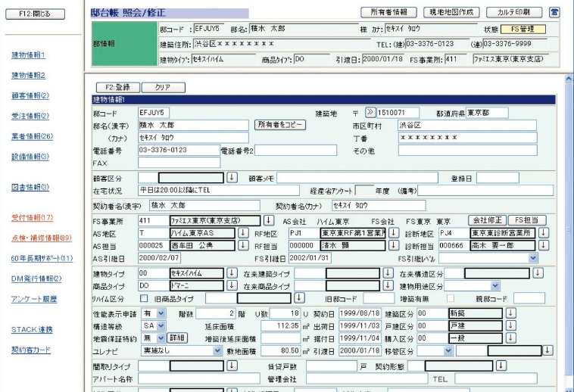Click the telephone icon in top-right corner
The width and height of the screenshot is (574, 392).
(x=555, y=13)
